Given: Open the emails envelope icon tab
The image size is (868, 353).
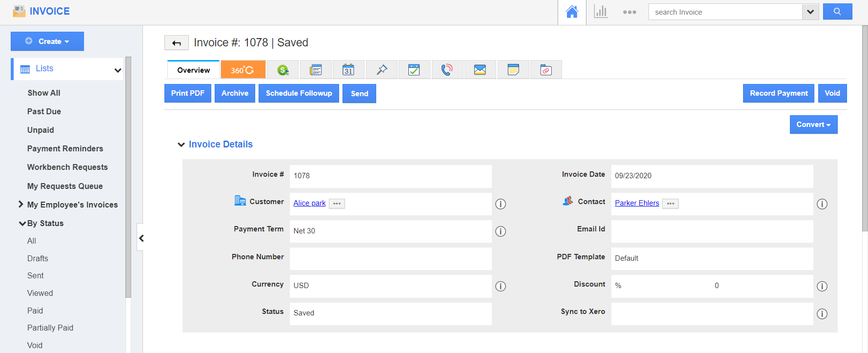Looking at the screenshot, I should (480, 70).
